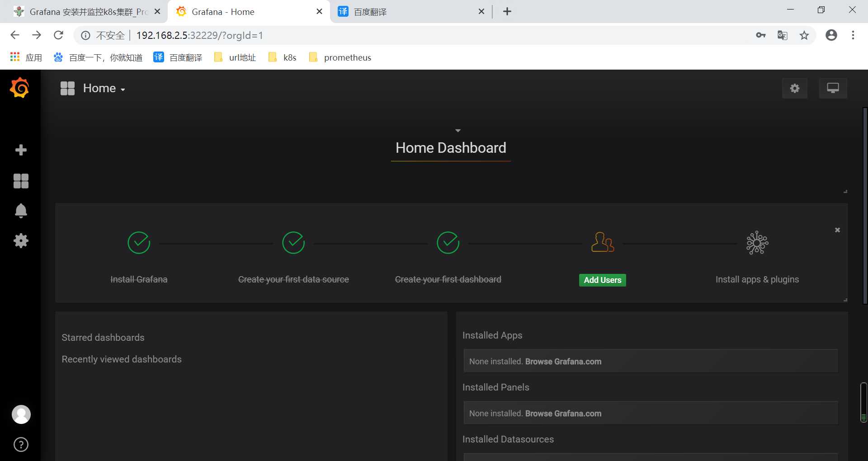Expand the Home Dashboard panel title caret
868x461 pixels.
(458, 131)
